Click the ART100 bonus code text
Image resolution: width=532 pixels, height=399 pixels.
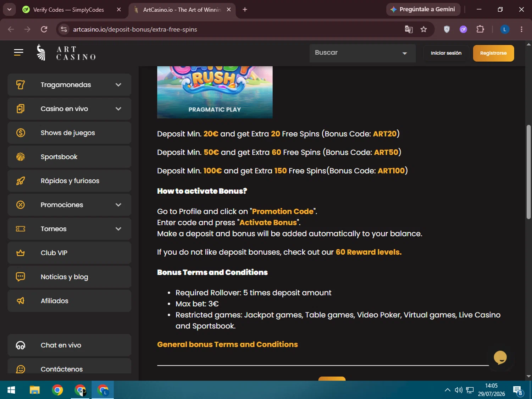(391, 171)
